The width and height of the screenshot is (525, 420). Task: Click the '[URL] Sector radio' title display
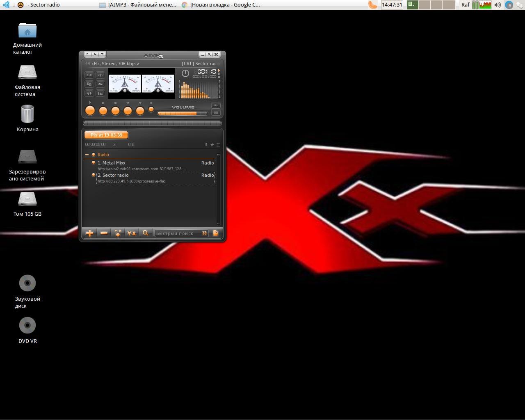(201, 64)
